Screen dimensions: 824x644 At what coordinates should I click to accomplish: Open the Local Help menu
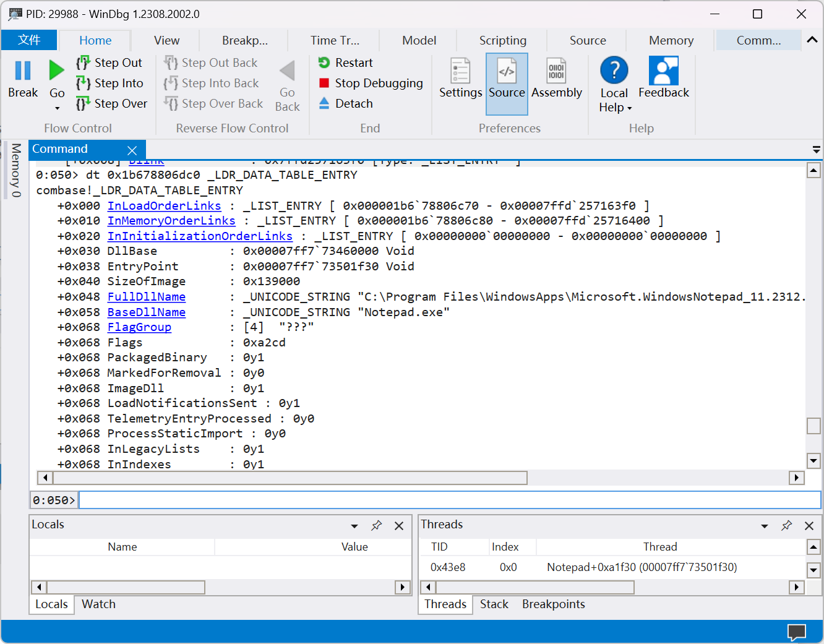[x=614, y=85]
